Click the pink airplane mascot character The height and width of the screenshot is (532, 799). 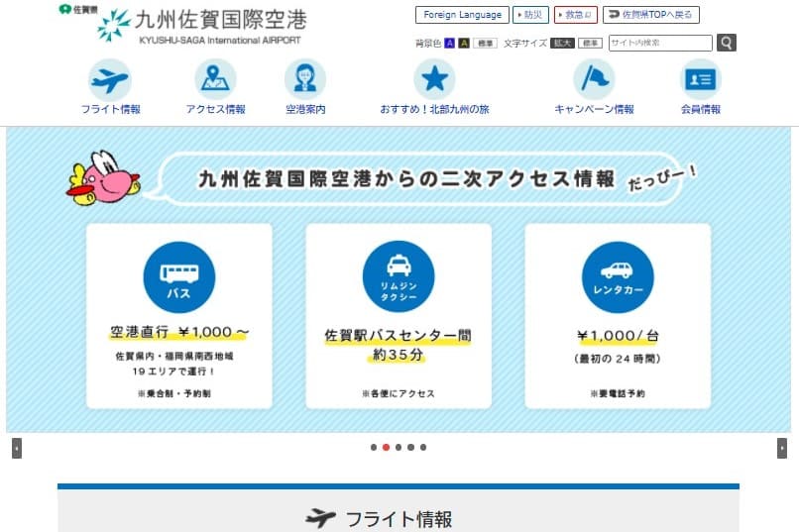click(103, 177)
